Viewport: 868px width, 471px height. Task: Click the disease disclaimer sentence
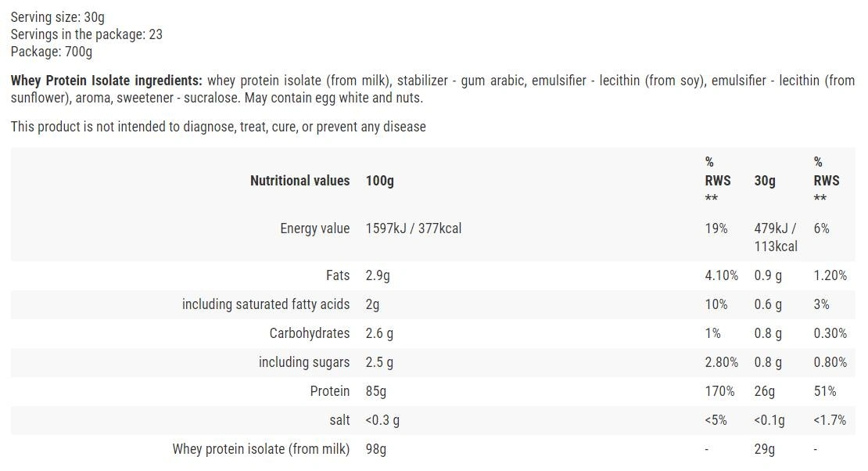point(218,127)
